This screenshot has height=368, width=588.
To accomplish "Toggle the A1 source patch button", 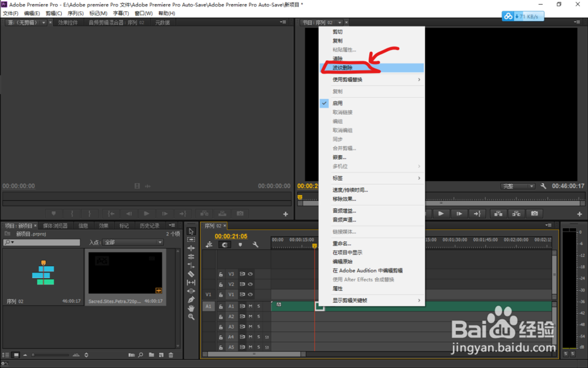I will click(208, 306).
